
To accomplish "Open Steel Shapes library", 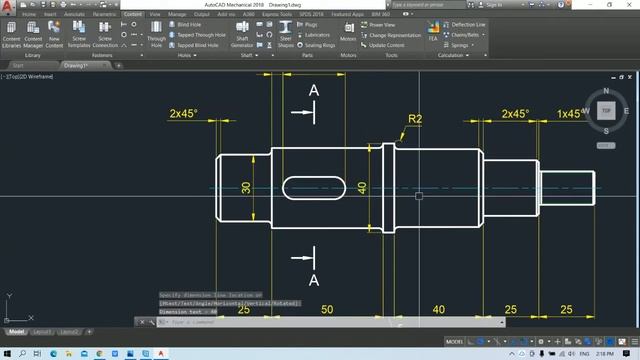I will (285, 35).
